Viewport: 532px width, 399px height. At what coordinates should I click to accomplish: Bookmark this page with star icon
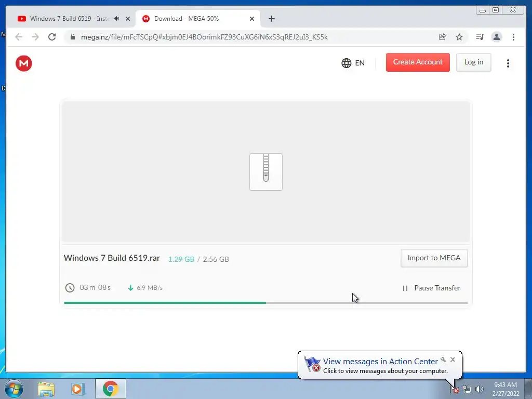click(x=459, y=37)
